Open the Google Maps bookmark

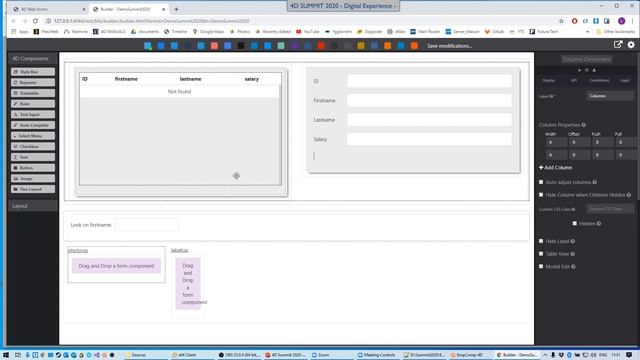point(208,31)
